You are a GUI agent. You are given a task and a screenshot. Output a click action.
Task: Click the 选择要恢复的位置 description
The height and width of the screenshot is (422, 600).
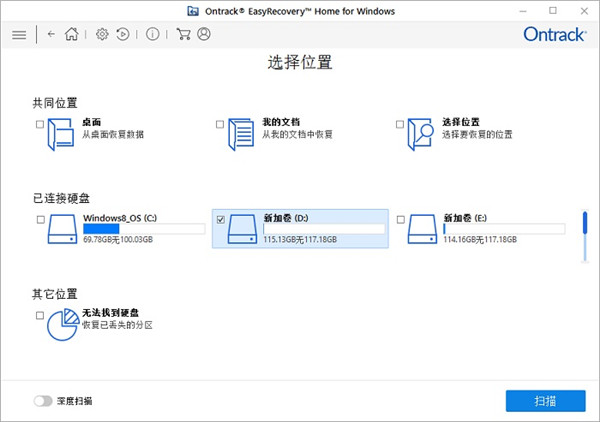pyautogui.click(x=477, y=134)
